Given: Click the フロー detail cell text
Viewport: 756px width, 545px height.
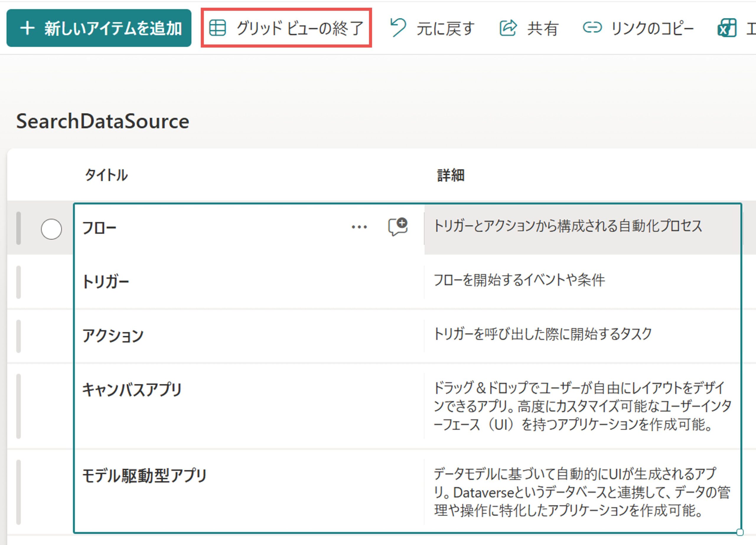Looking at the screenshot, I should [567, 226].
